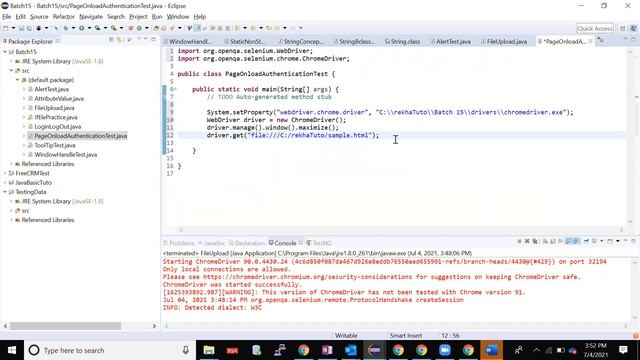
Task: Click the Open Type toolbar icon
Action: (156, 28)
